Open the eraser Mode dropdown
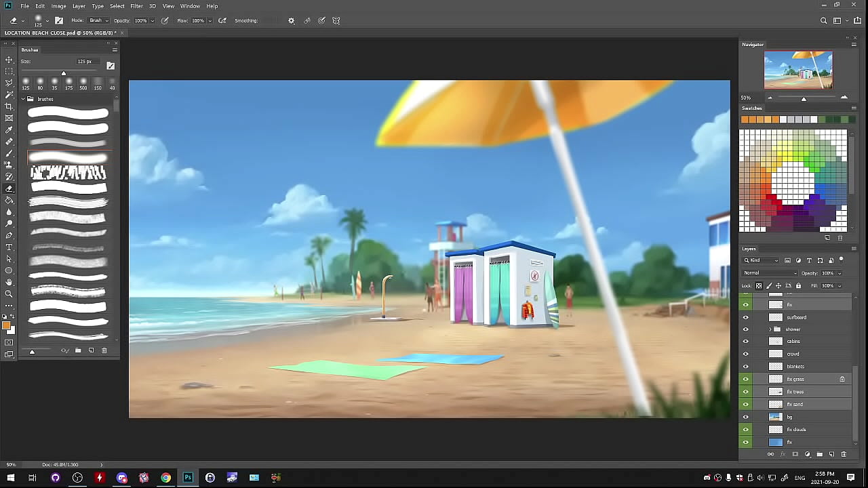 click(x=98, y=21)
